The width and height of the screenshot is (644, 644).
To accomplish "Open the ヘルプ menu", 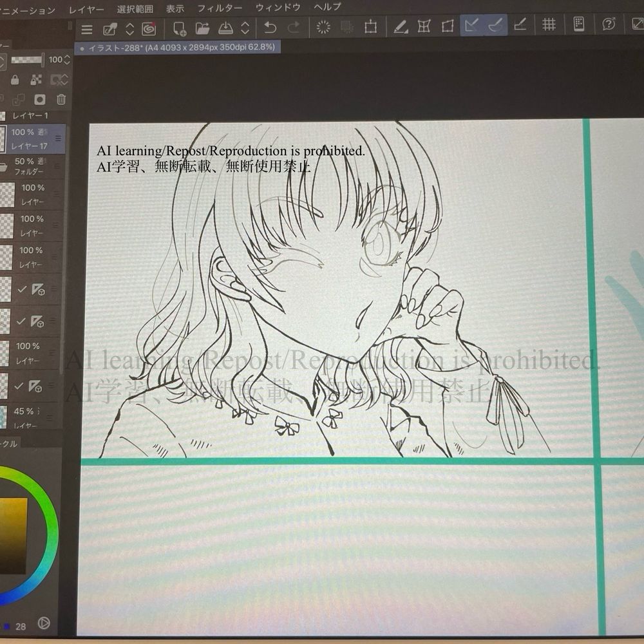I will tap(327, 6).
